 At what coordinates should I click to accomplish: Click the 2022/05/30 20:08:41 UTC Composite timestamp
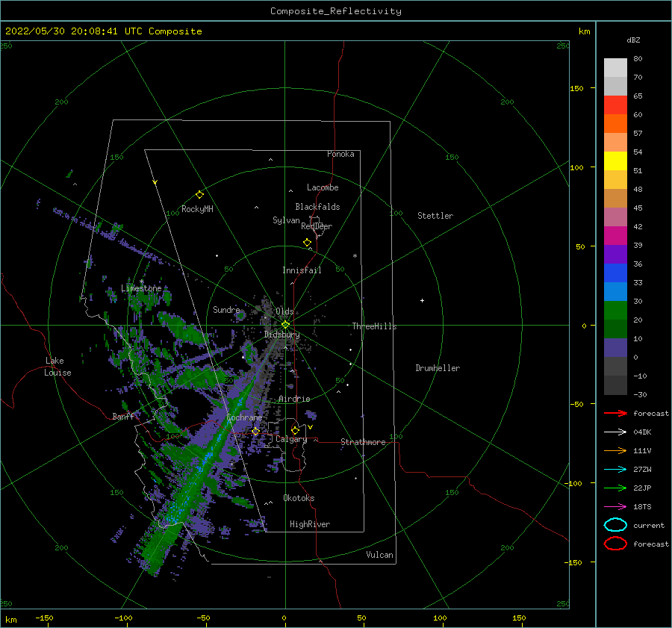[x=103, y=31]
